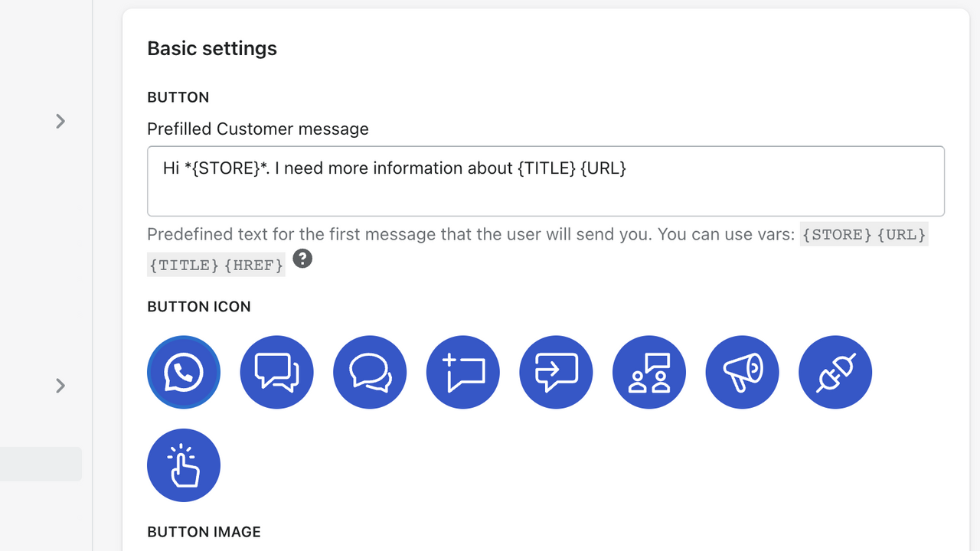This screenshot has height=551, width=980.
Task: Select the WhatsApp phone button icon
Action: pyautogui.click(x=184, y=373)
